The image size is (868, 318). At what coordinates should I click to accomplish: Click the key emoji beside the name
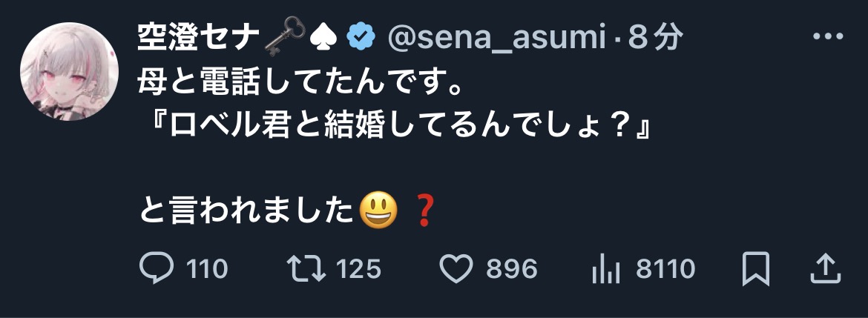(286, 38)
